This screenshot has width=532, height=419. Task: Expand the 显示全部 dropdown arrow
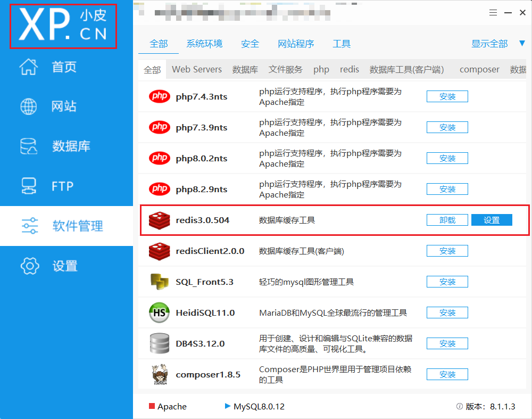[522, 44]
